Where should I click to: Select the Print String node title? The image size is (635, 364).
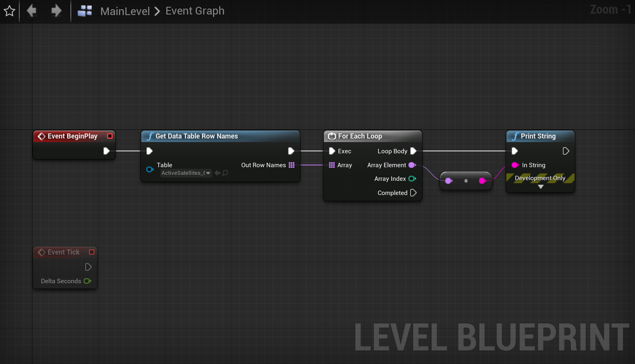[x=538, y=136]
